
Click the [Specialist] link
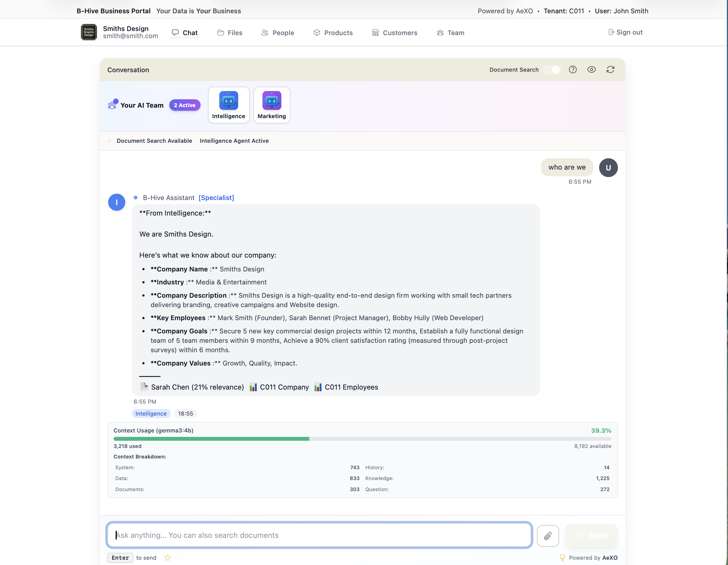(216, 198)
